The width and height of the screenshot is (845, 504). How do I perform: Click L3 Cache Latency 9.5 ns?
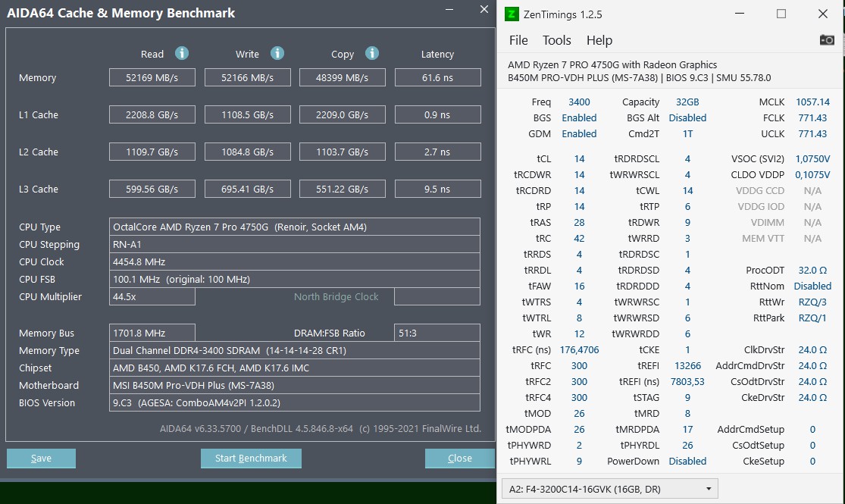point(437,189)
